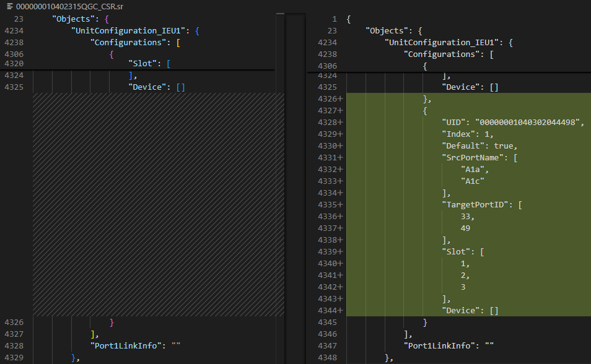The image size is (591, 364).
Task: Click the plus marker on line 4344
Action: (x=339, y=311)
